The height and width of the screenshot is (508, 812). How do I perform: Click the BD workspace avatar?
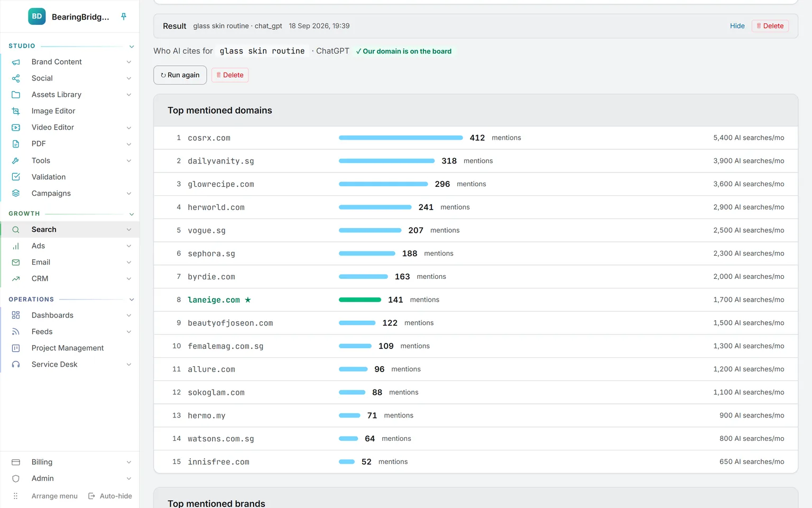pyautogui.click(x=37, y=16)
